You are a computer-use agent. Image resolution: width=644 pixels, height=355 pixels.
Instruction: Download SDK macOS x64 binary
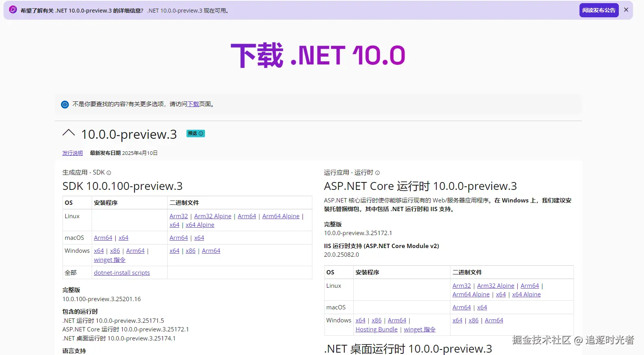(199, 238)
